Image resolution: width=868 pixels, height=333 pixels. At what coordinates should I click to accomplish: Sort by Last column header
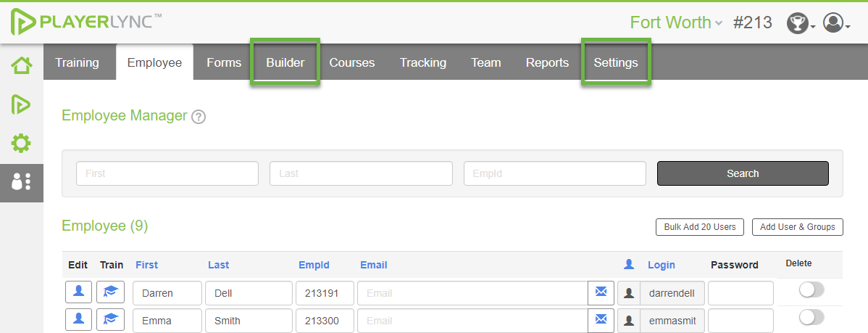pos(219,265)
